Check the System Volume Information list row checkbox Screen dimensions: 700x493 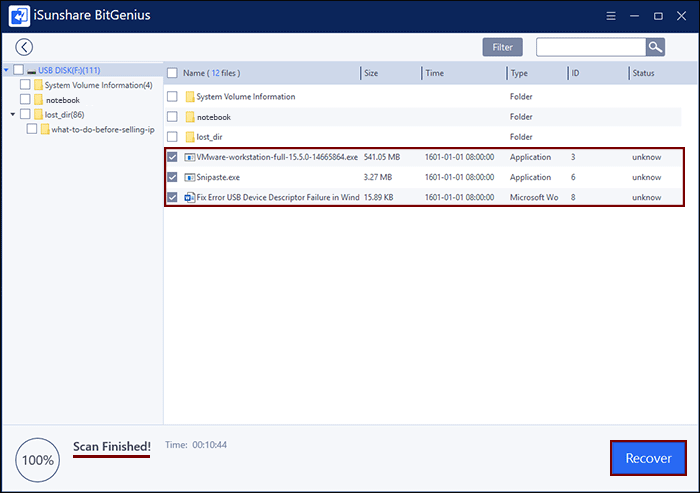point(172,96)
